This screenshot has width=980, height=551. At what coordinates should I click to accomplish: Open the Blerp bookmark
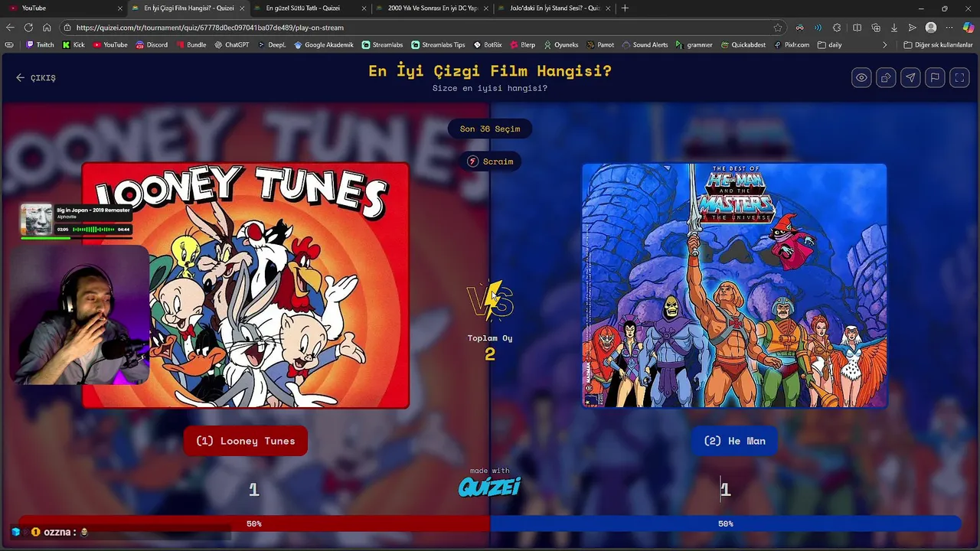pos(523,45)
